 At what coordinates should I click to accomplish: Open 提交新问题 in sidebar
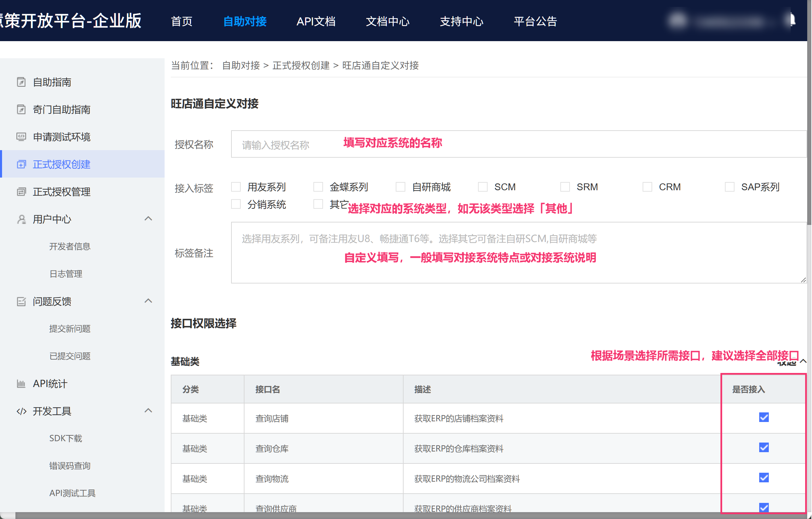(x=70, y=329)
